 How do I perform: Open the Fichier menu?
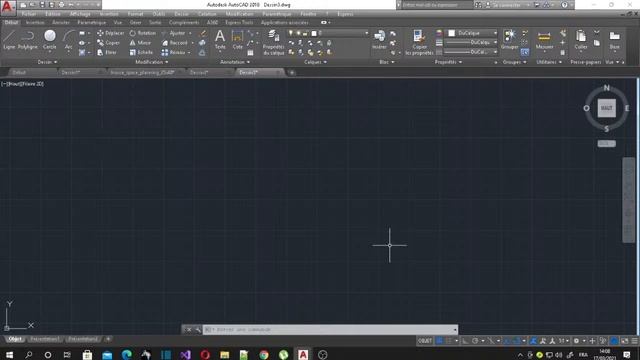point(29,14)
